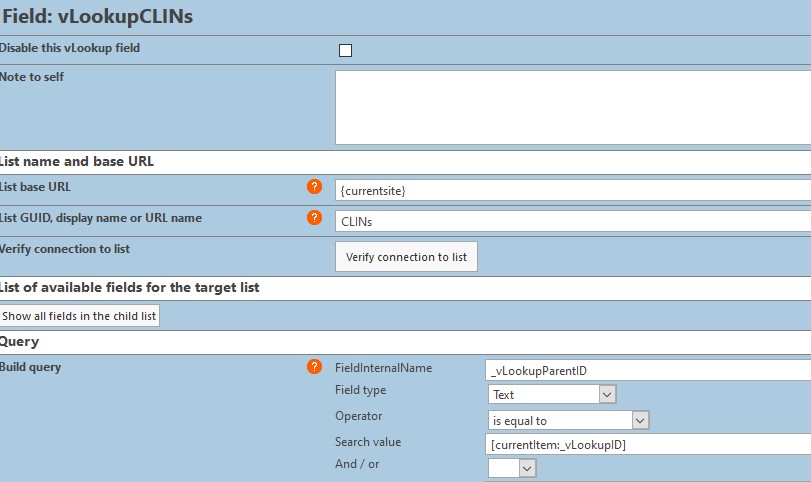Viewport: 811px width, 482px height.
Task: Open the Field type dropdown showing Text
Action: coord(551,395)
